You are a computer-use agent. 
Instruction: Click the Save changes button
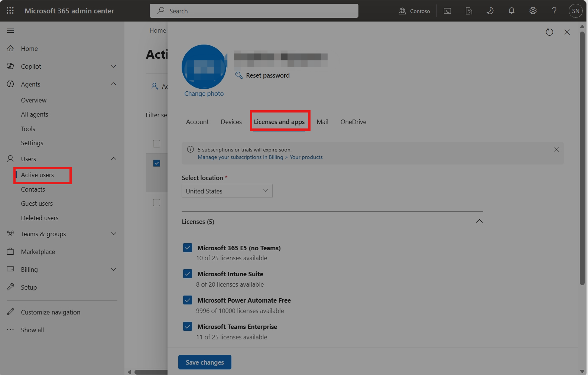205,362
